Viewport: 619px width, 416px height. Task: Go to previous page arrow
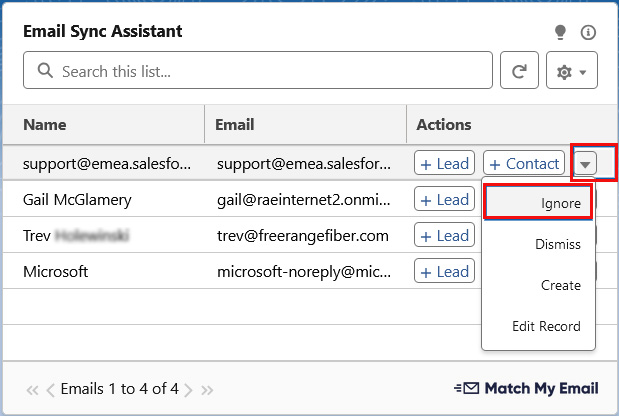coord(51,389)
